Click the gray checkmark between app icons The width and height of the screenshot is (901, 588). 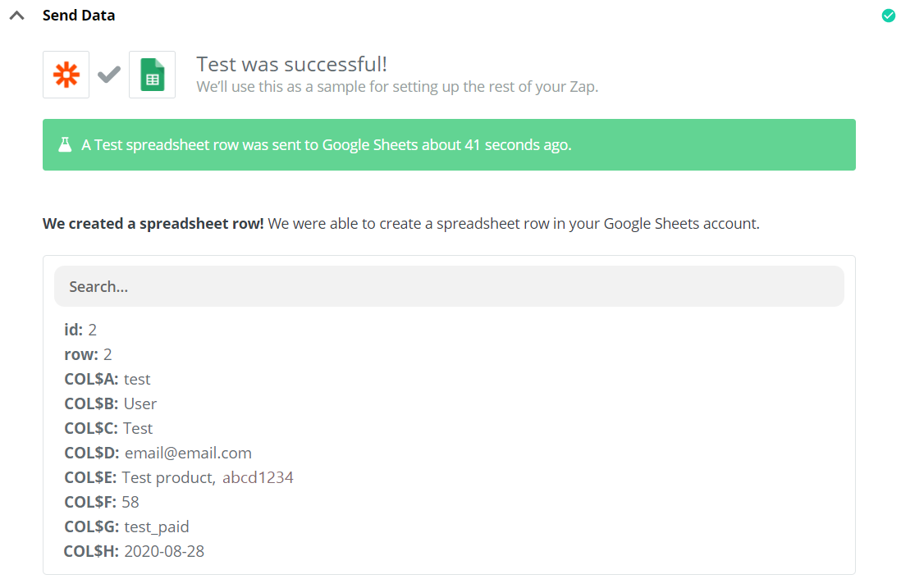tap(109, 75)
